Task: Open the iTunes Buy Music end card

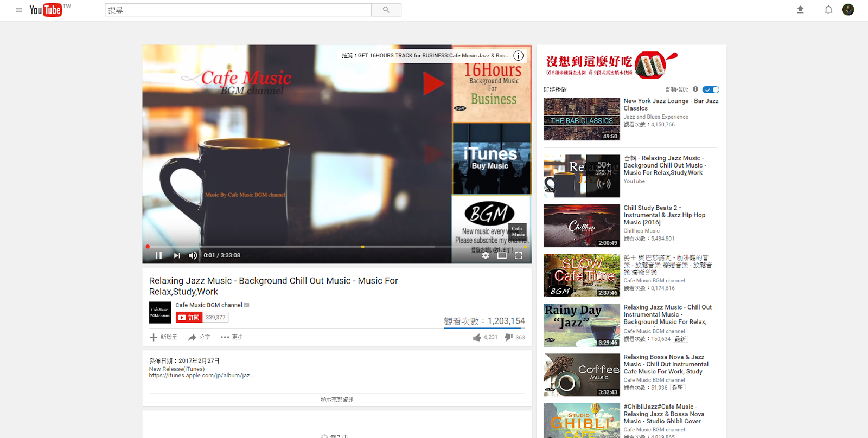Action: [492, 159]
